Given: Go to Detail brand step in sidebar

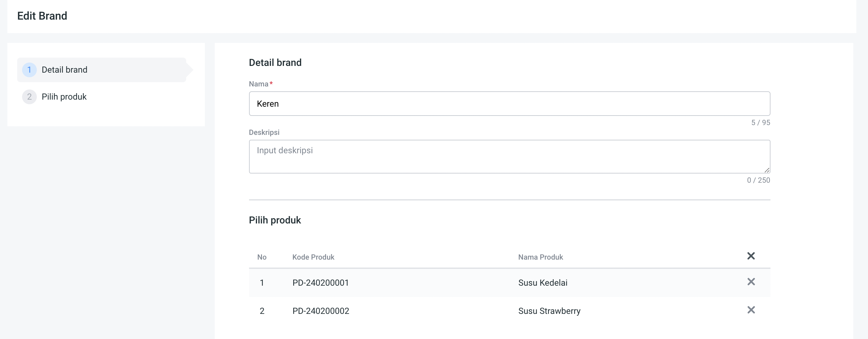Looking at the screenshot, I should point(64,70).
